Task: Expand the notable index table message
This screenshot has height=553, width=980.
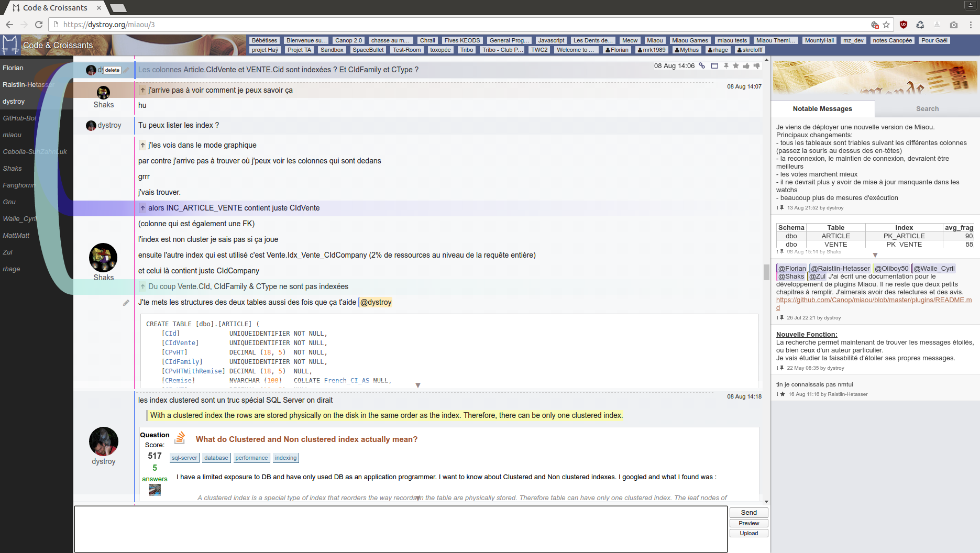Action: 875,255
